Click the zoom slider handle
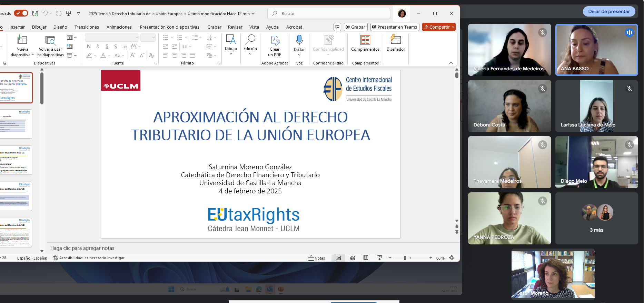This screenshot has width=644, height=303. (x=405, y=258)
